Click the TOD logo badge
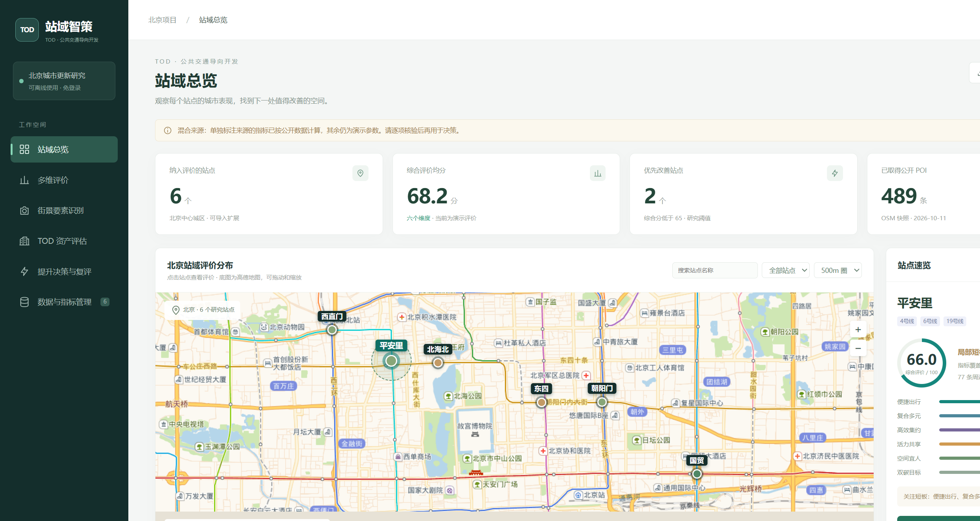The height and width of the screenshot is (521, 980). point(27,30)
